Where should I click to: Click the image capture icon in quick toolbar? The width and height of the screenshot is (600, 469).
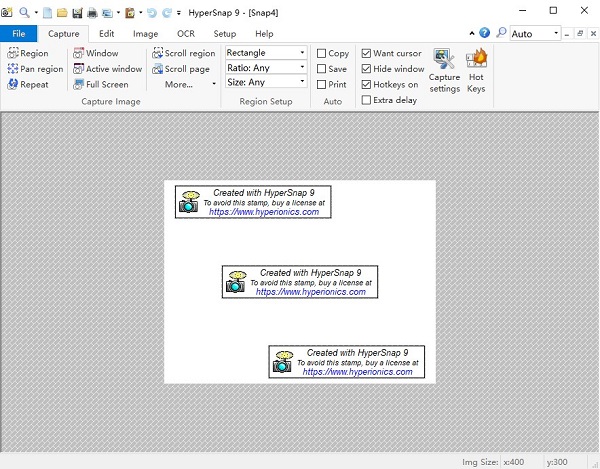[x=108, y=13]
